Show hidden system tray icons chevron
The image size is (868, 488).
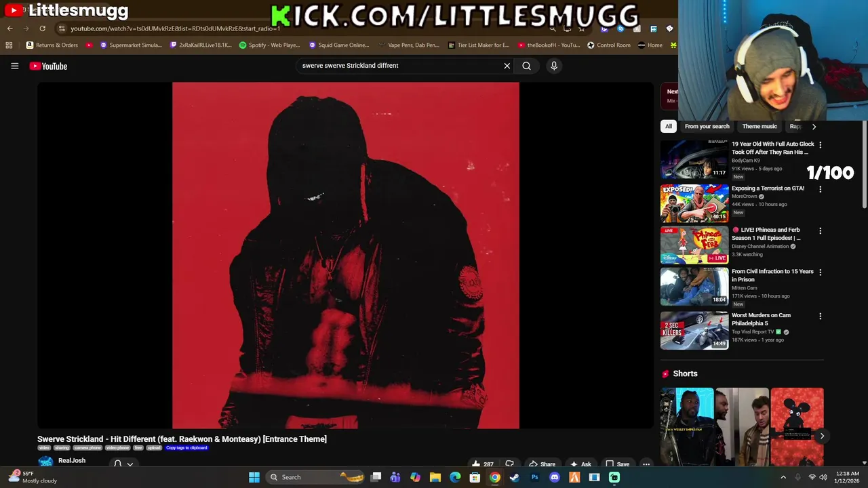click(x=783, y=477)
